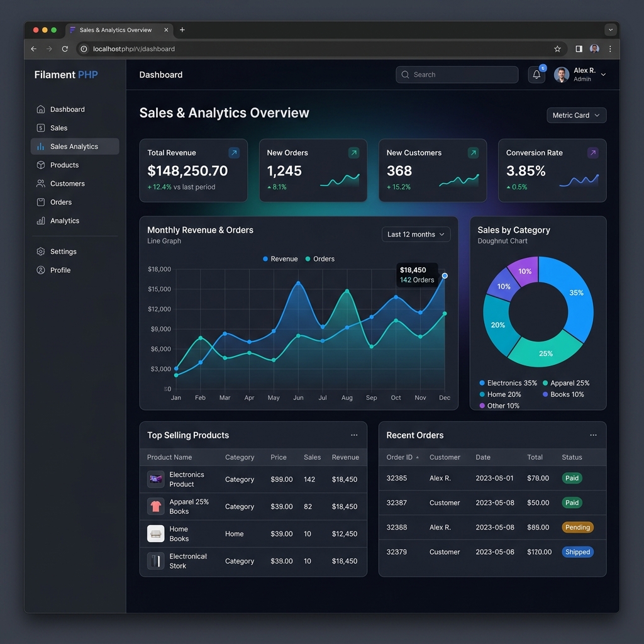Select the Dashboard icon in the sidebar
This screenshot has height=644, width=644.
click(40, 109)
